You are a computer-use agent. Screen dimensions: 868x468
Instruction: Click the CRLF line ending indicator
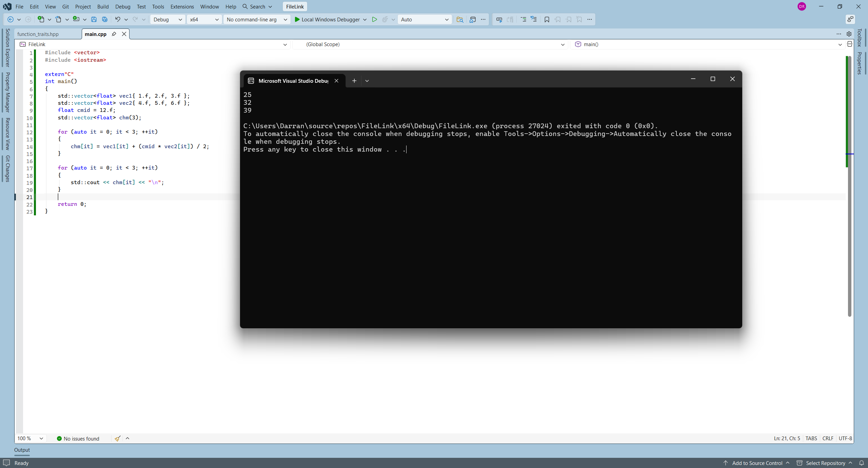(x=828, y=438)
